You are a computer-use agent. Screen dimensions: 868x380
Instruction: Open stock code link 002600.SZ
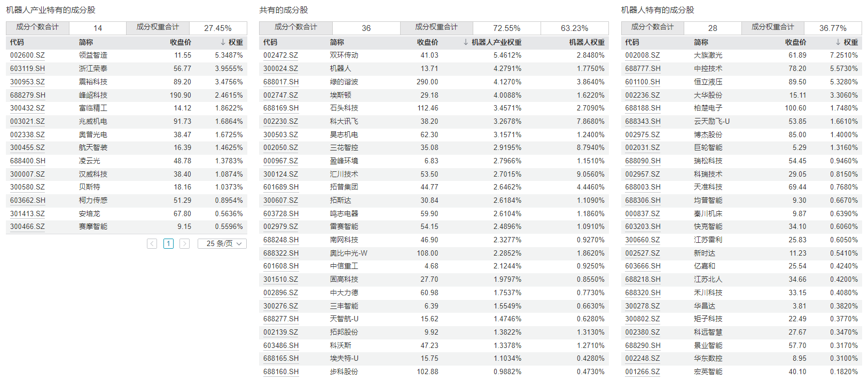tap(27, 56)
